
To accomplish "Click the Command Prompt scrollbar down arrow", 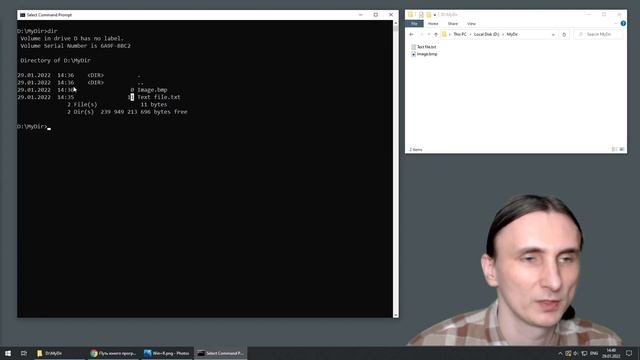I will (x=396, y=315).
